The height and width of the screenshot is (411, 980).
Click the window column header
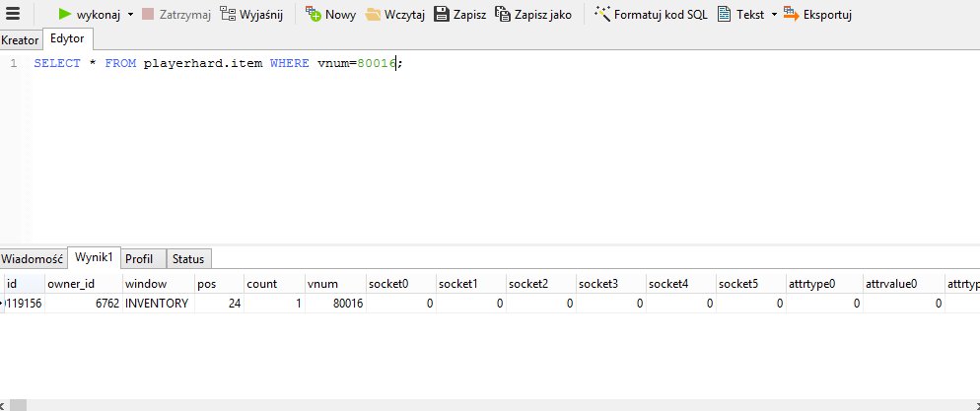point(158,284)
